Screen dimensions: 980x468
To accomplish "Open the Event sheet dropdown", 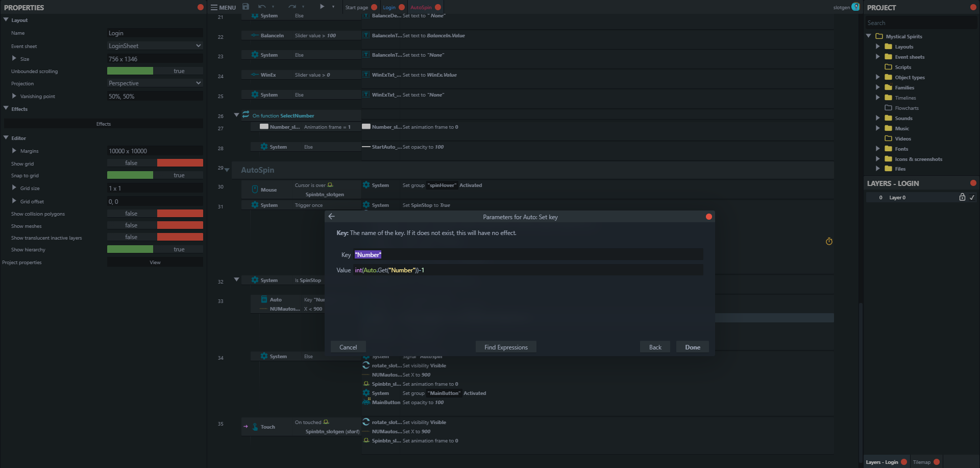I will click(x=155, y=46).
